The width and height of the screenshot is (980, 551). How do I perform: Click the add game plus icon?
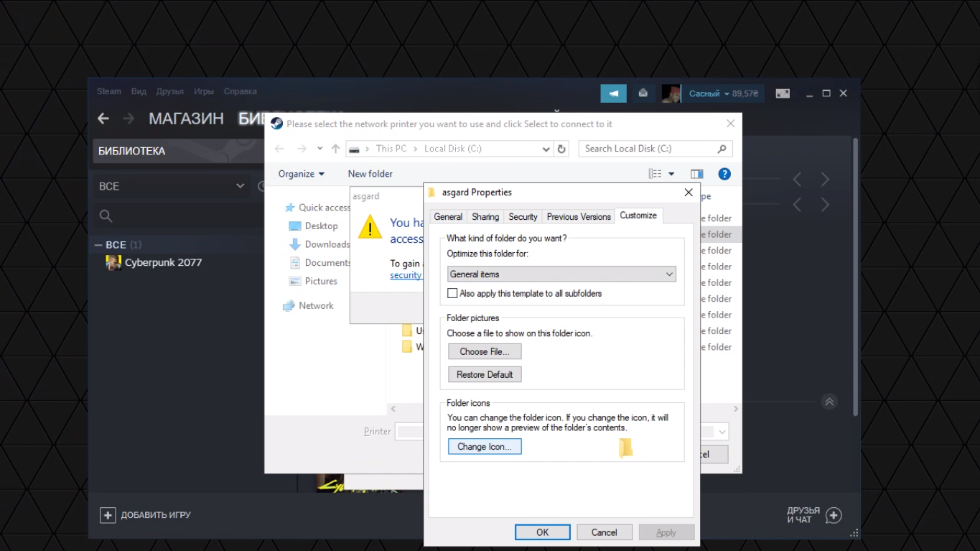coord(108,515)
